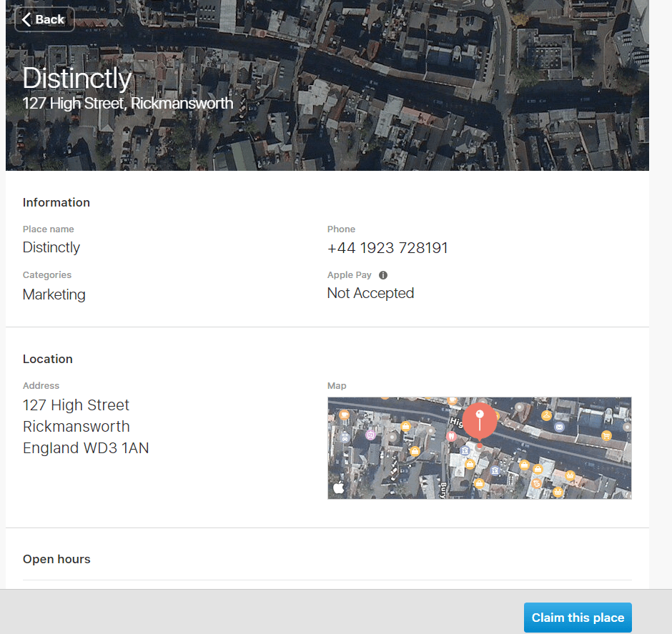Click phone number +44 1923 728191

tap(387, 248)
